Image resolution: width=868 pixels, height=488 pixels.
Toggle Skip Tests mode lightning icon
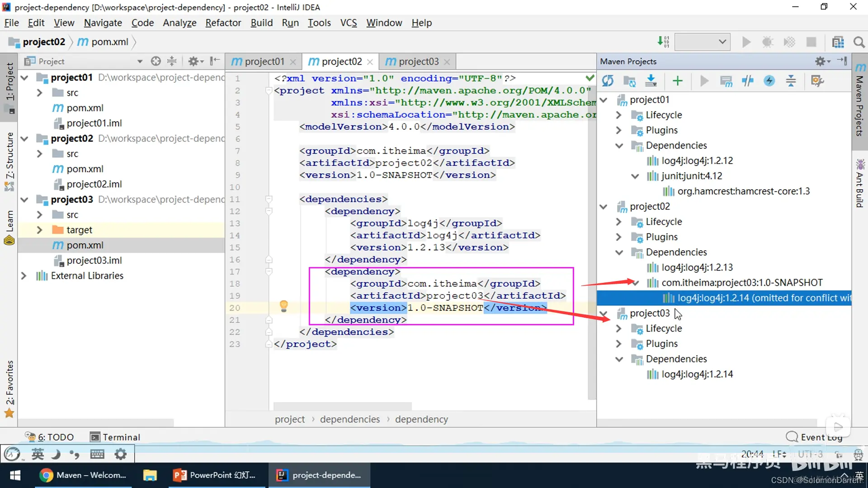(769, 81)
